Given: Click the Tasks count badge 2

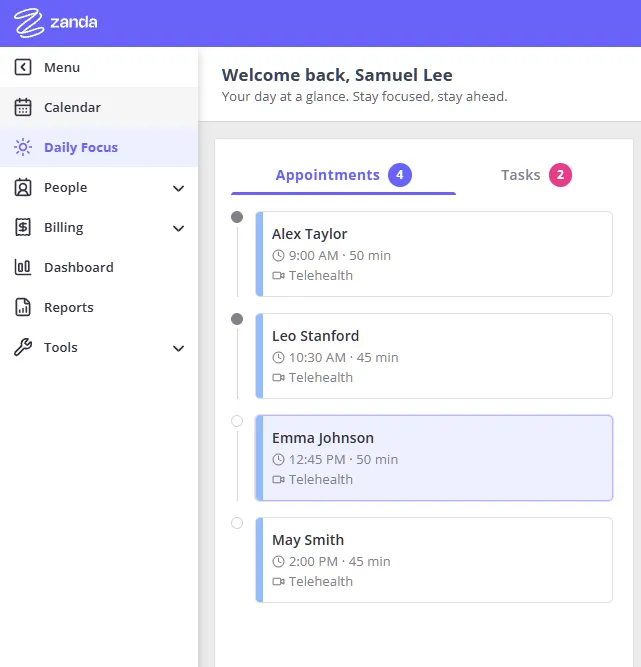Looking at the screenshot, I should point(560,175).
